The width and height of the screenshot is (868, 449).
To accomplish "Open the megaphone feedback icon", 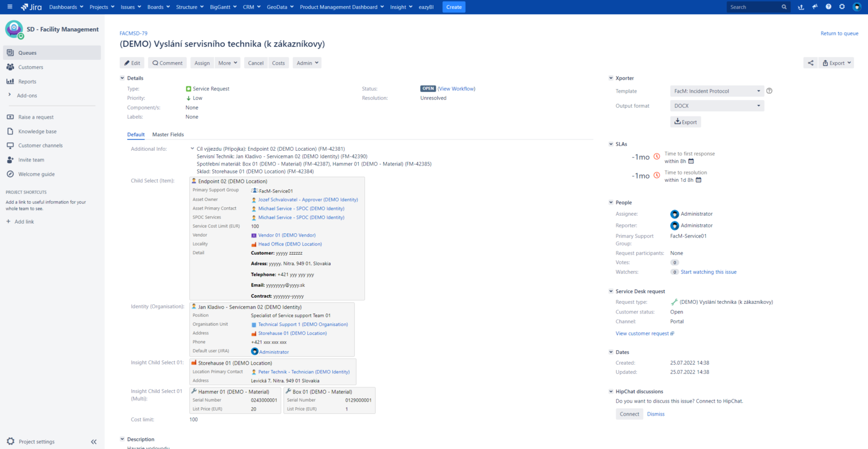I will click(815, 7).
